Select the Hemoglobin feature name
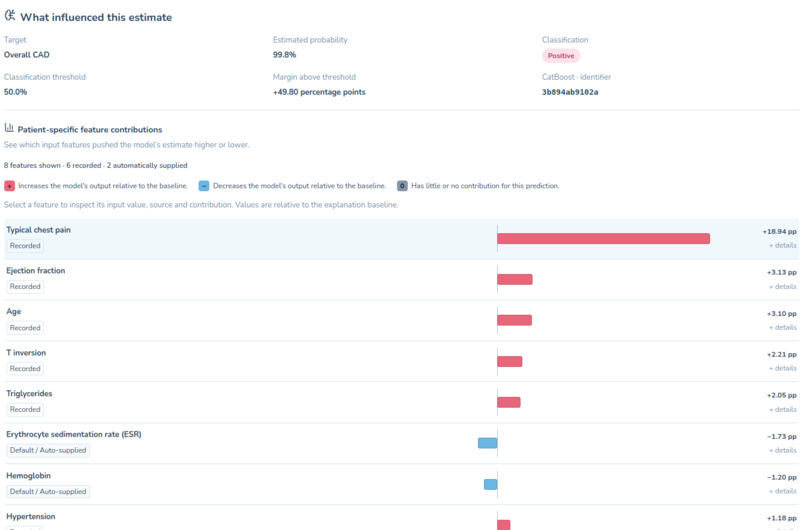 point(29,476)
